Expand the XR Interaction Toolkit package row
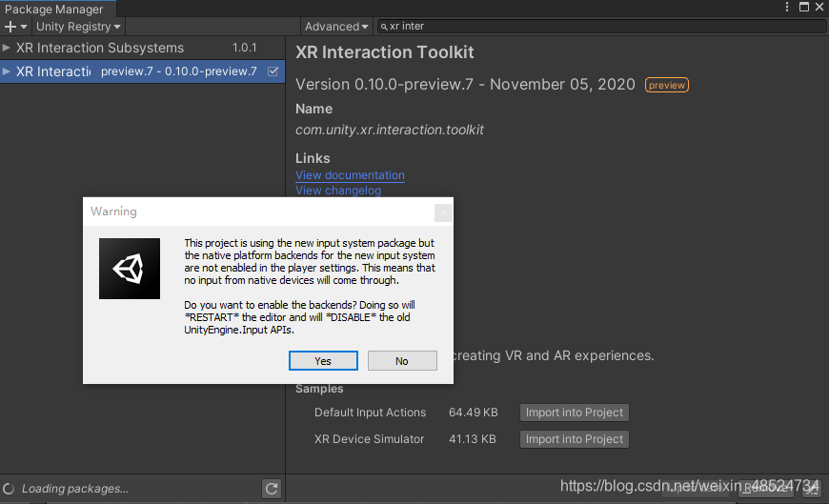Image resolution: width=829 pixels, height=504 pixels. pos(7,71)
